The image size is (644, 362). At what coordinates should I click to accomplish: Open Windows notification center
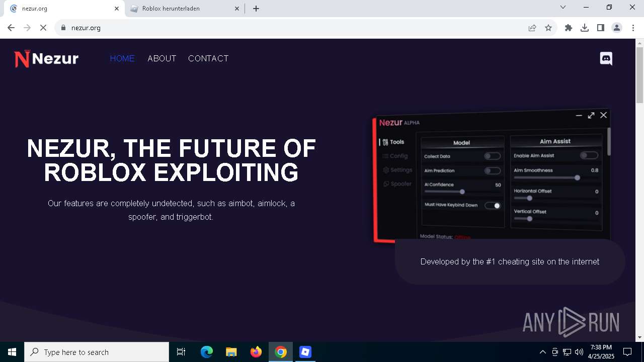click(x=627, y=352)
